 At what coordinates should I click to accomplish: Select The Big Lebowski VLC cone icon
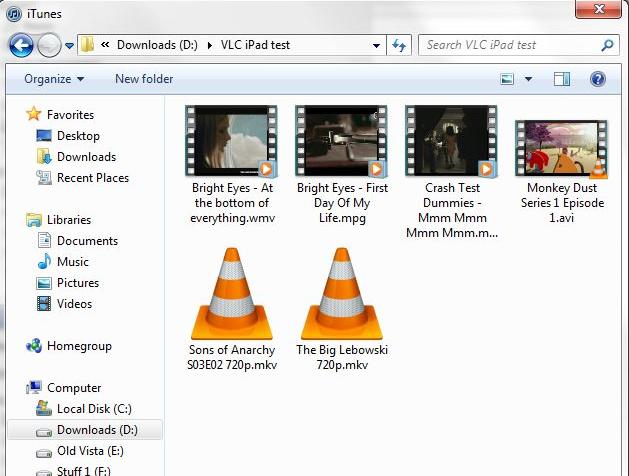(x=342, y=294)
